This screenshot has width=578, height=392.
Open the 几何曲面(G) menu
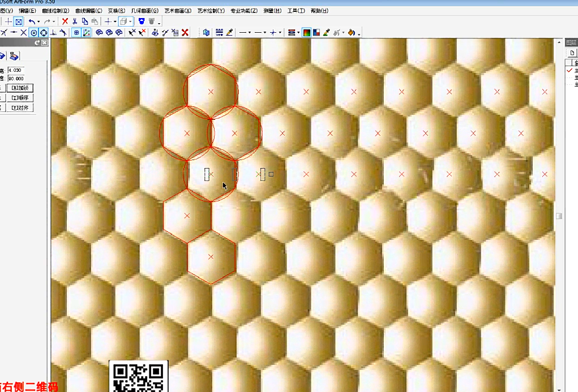tap(145, 11)
